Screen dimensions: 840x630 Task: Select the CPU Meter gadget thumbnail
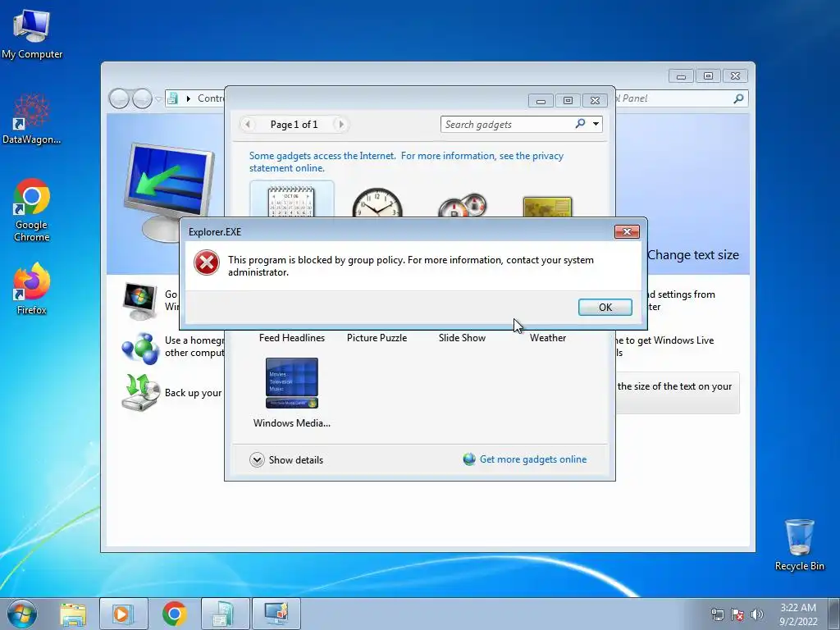(x=463, y=204)
